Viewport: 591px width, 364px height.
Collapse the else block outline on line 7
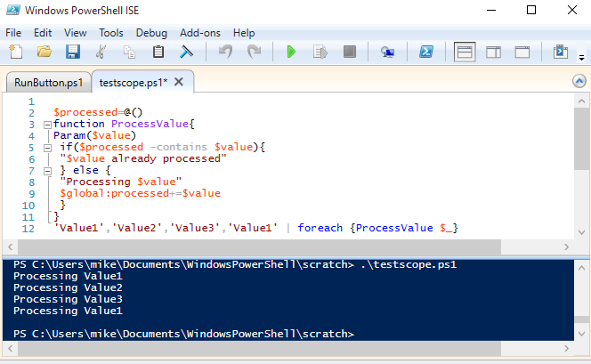pos(47,171)
